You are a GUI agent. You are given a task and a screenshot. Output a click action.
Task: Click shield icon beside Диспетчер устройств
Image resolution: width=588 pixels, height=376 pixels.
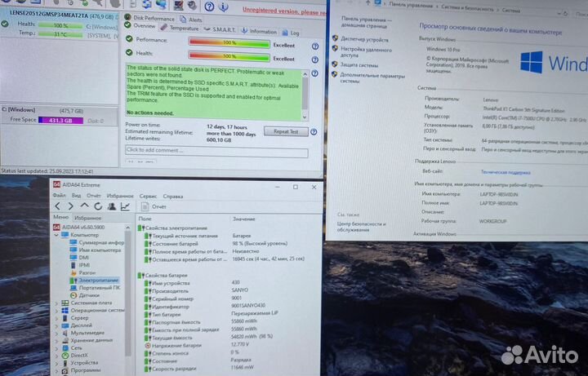[x=336, y=38]
